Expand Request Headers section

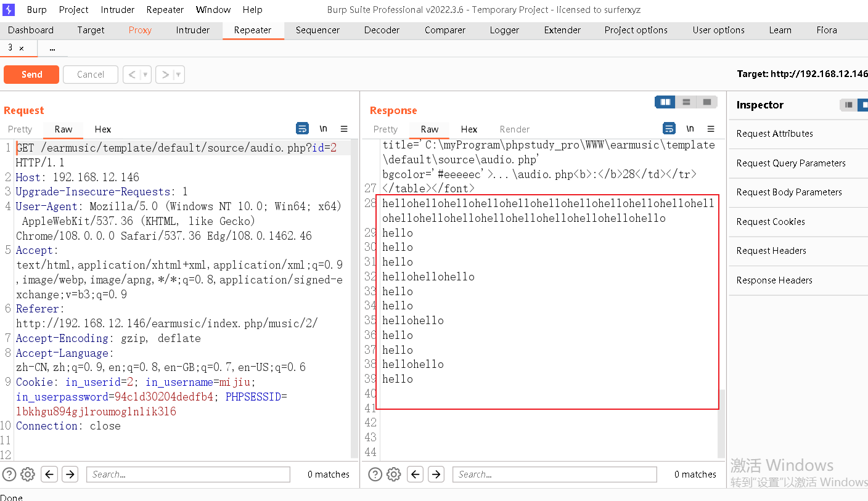click(798, 251)
